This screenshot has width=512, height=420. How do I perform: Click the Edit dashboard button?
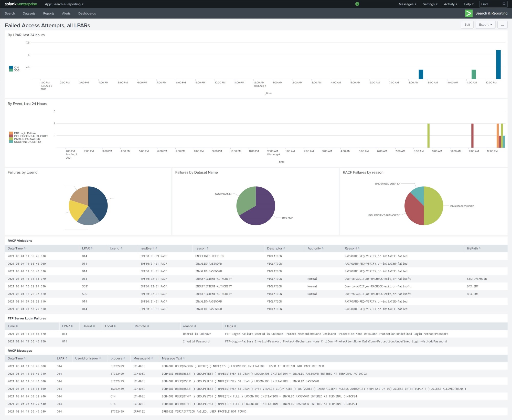coord(467,25)
